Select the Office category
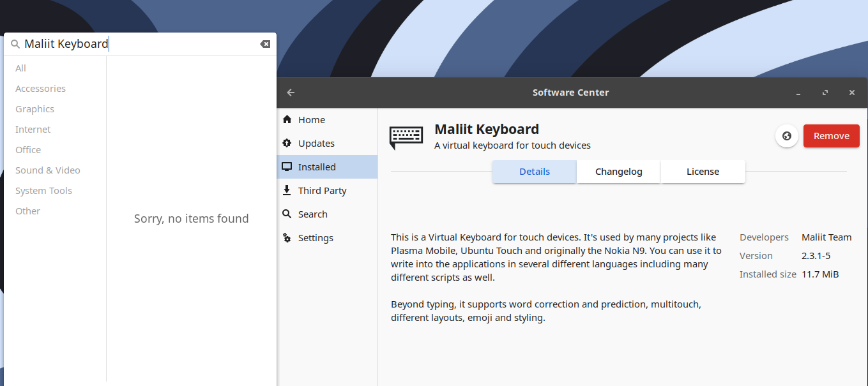The image size is (868, 386). (28, 150)
